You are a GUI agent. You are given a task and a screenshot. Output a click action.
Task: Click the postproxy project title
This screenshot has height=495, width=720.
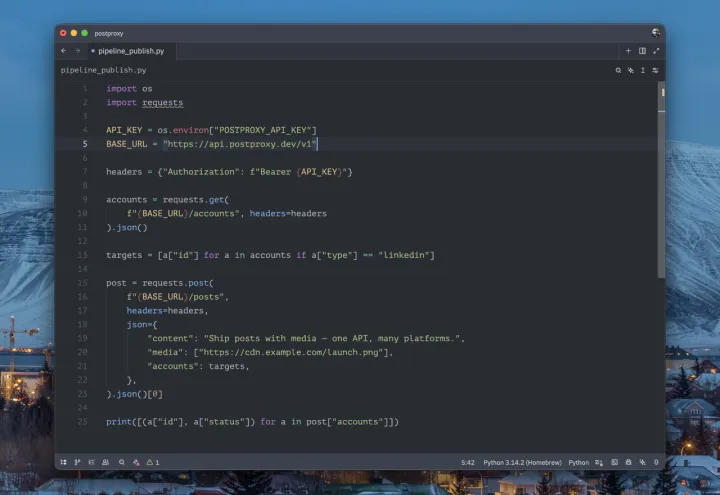pos(109,34)
